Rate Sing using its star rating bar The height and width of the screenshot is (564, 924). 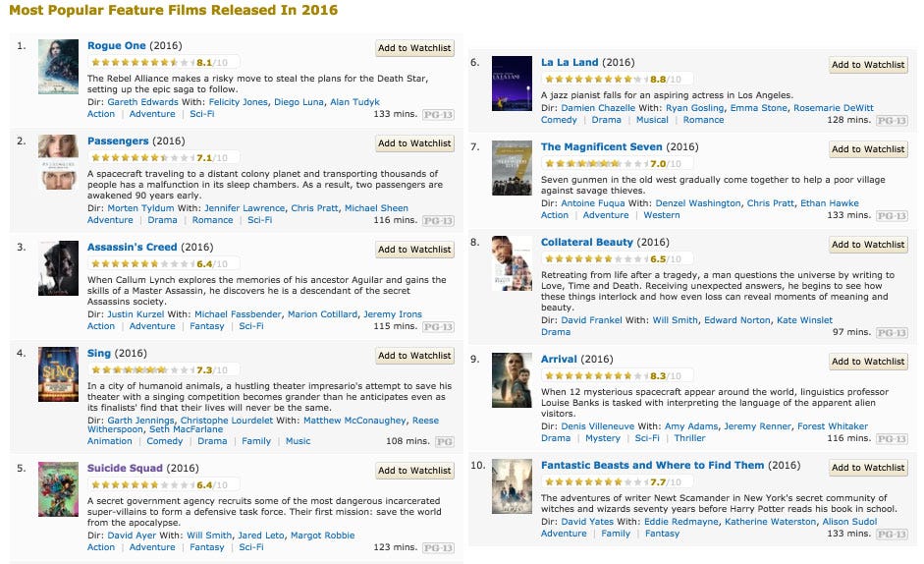[x=142, y=369]
